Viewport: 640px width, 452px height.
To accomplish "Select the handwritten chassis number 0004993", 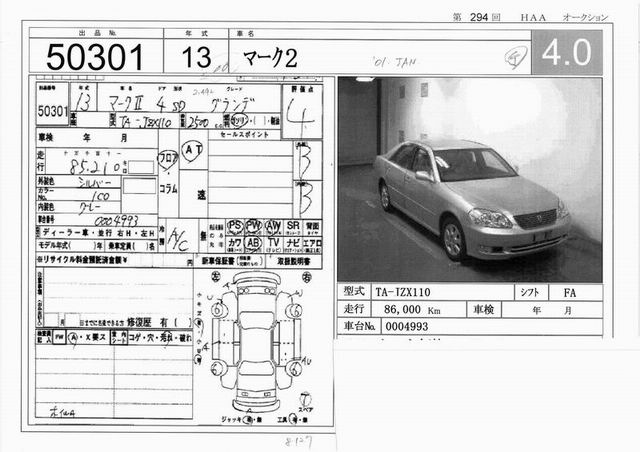I will pos(116,221).
